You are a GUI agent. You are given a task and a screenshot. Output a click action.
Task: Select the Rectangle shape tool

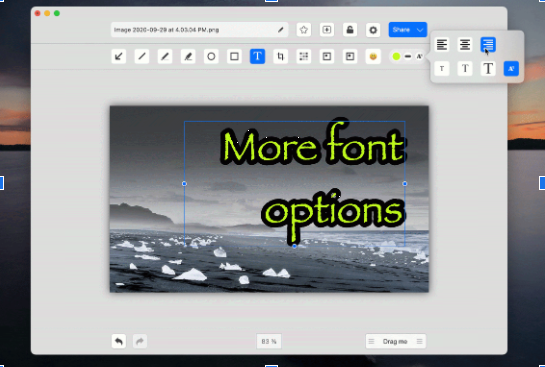coord(234,56)
